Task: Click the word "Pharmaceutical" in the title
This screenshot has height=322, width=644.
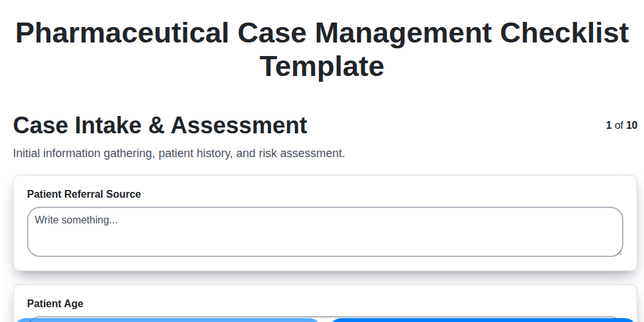Action: pyautogui.click(x=122, y=33)
